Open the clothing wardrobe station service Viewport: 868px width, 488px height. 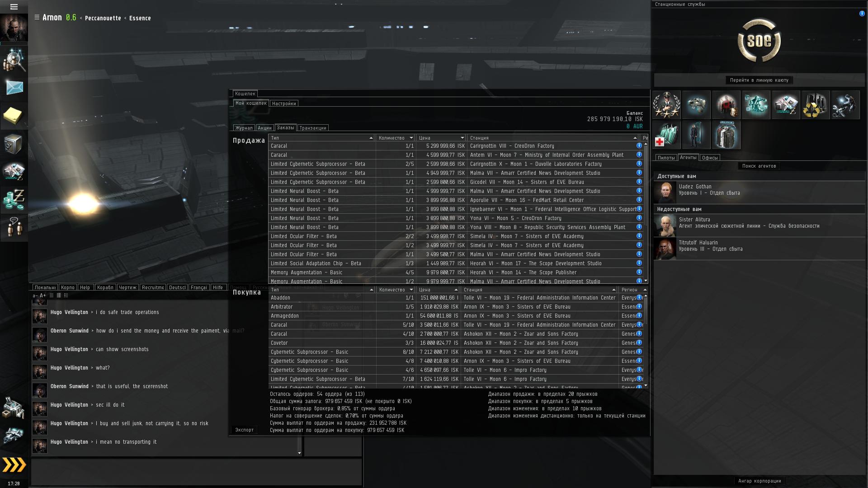726,135
